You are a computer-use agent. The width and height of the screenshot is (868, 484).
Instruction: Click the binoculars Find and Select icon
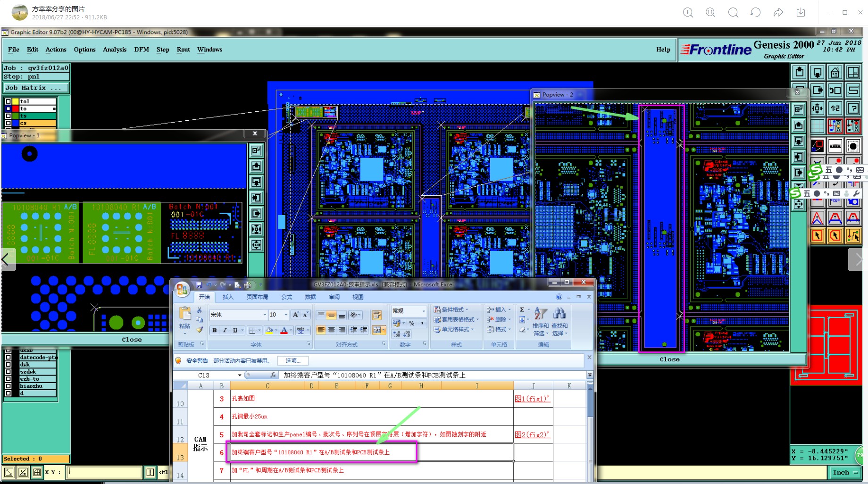559,314
